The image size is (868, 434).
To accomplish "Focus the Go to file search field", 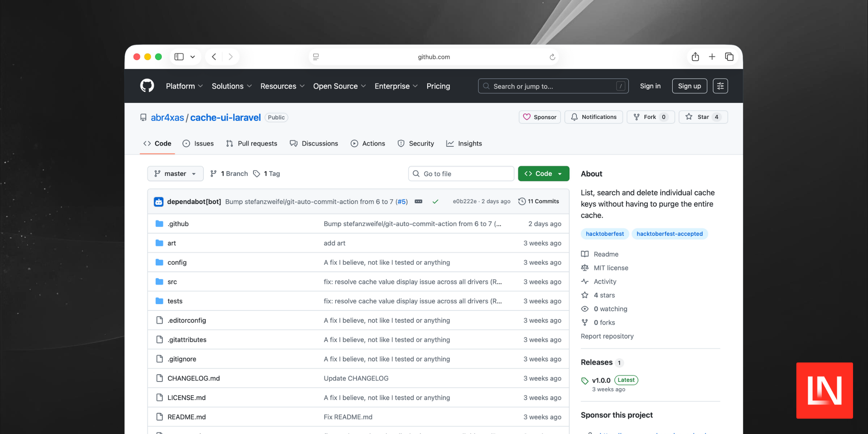I will pyautogui.click(x=461, y=174).
